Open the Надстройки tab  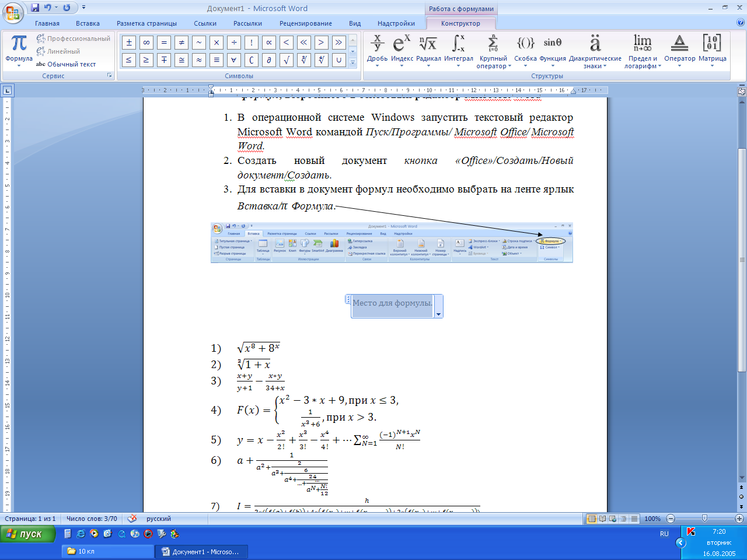tap(396, 23)
